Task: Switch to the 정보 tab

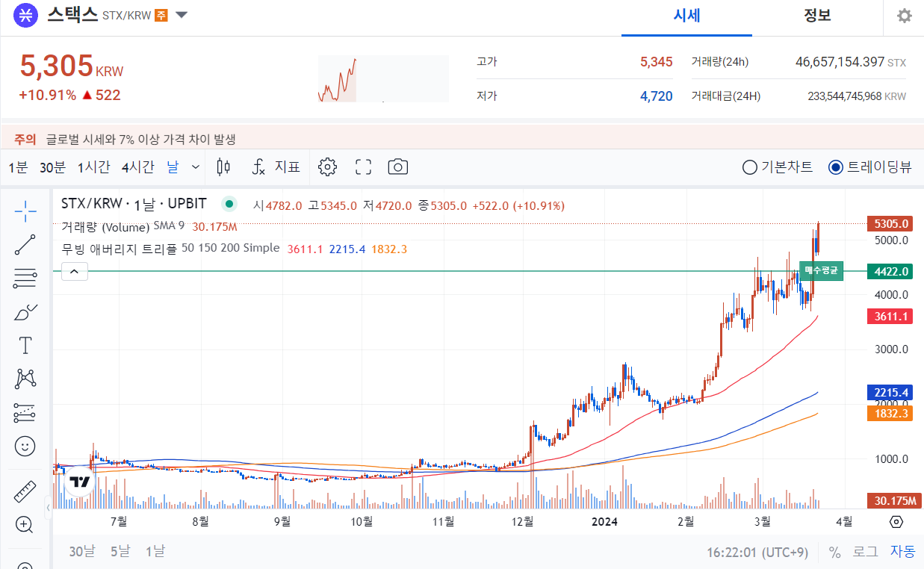Action: (817, 16)
